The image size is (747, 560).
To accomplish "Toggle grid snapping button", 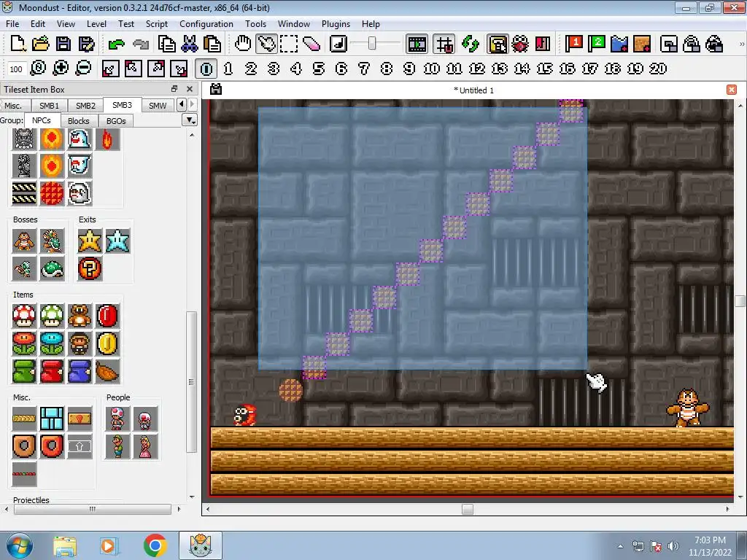I will (444, 44).
